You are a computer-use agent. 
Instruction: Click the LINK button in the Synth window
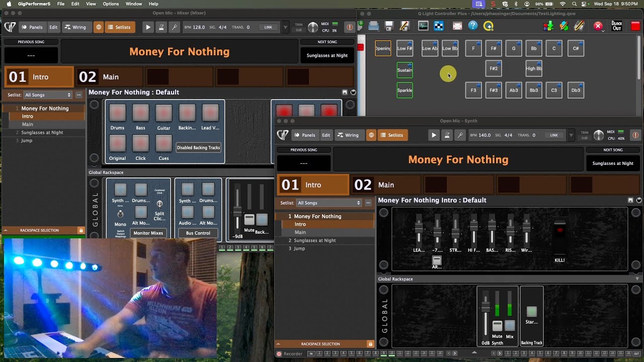coord(554,135)
